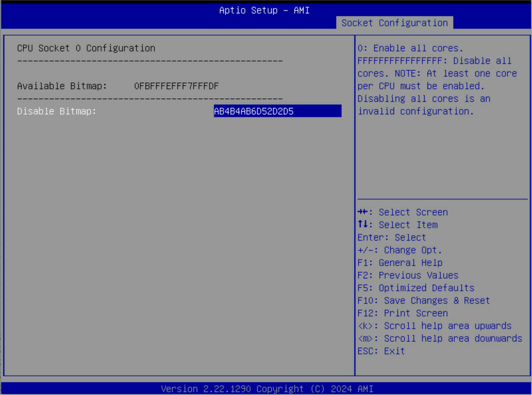
Task: Click the Aptio Setup – AMI title
Action: [x=264, y=10]
